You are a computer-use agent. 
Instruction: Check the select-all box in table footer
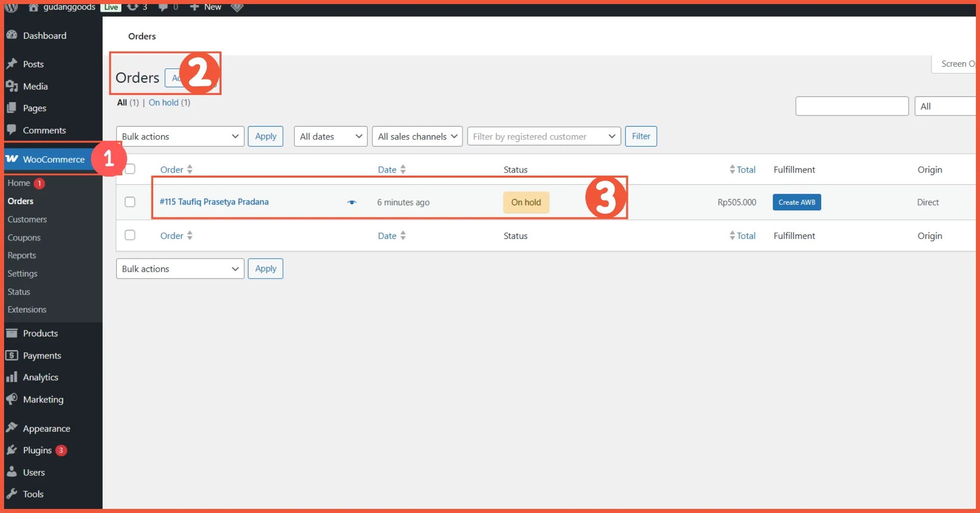pos(130,235)
